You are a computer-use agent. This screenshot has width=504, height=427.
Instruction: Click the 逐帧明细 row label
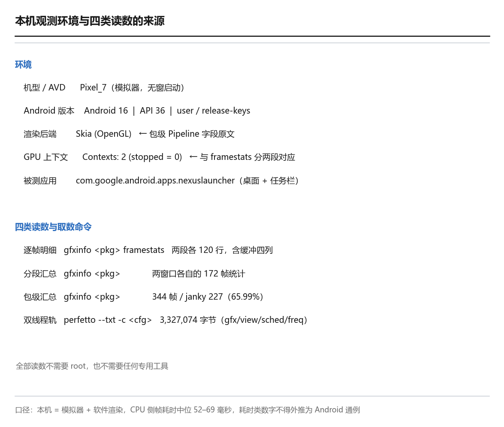pos(40,250)
